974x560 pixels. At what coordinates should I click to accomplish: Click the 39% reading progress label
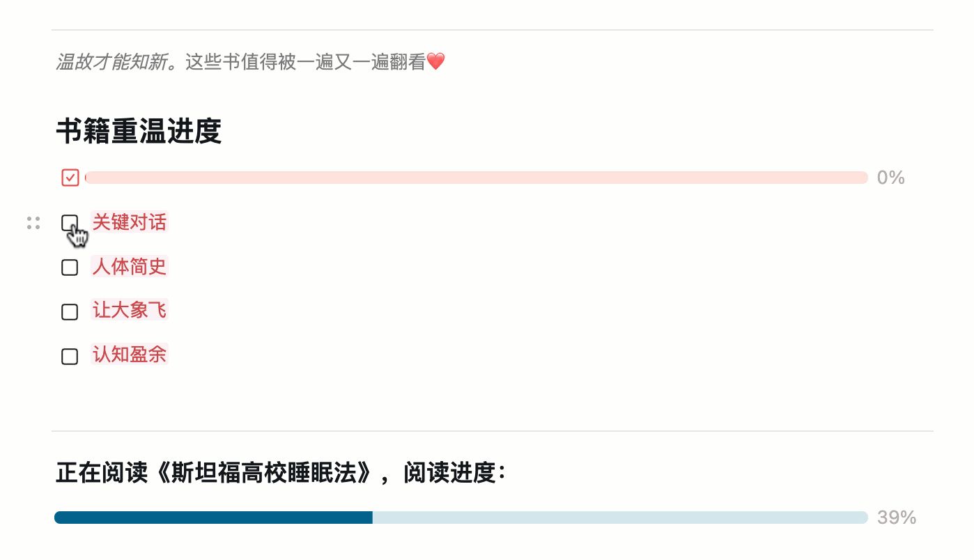(x=896, y=518)
